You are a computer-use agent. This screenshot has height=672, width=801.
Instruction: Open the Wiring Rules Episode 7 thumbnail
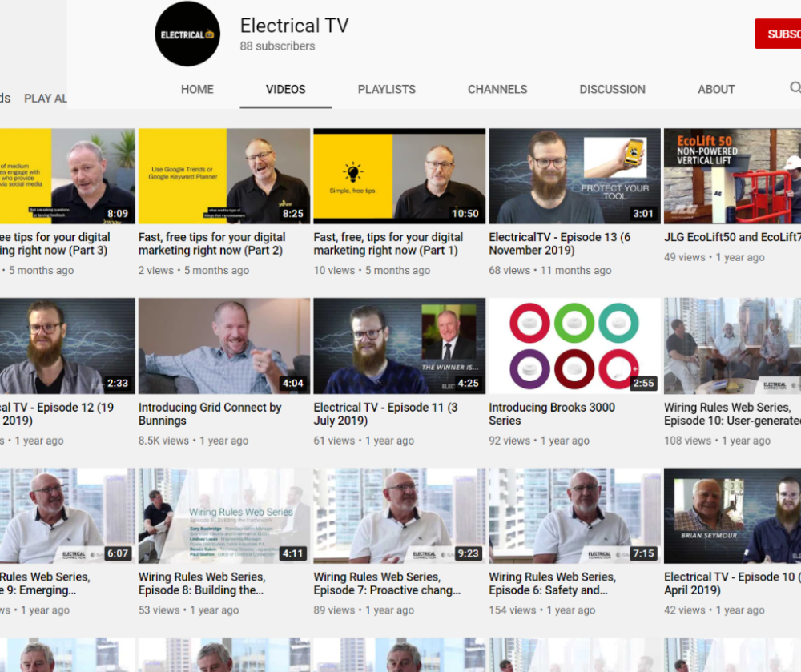[x=400, y=516]
